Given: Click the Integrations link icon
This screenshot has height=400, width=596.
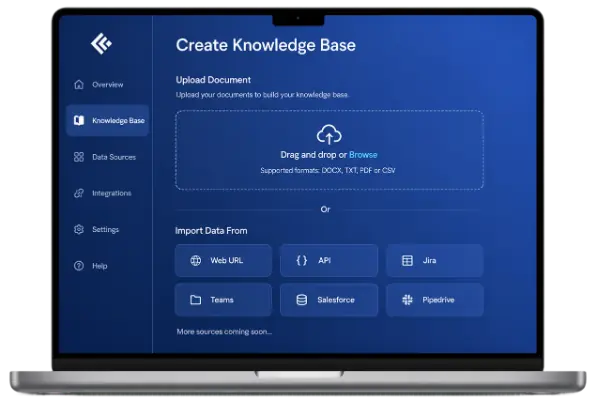Looking at the screenshot, I should (79, 193).
